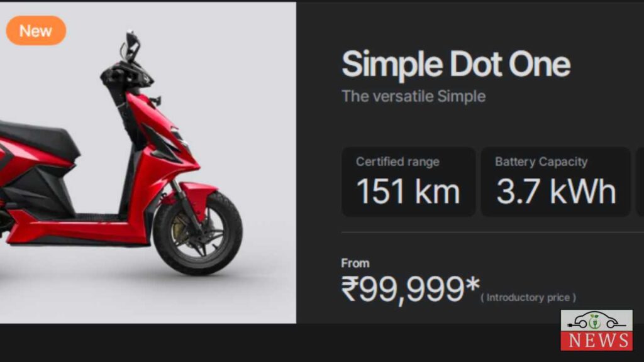Click the red NEWS label in logo

click(x=596, y=341)
